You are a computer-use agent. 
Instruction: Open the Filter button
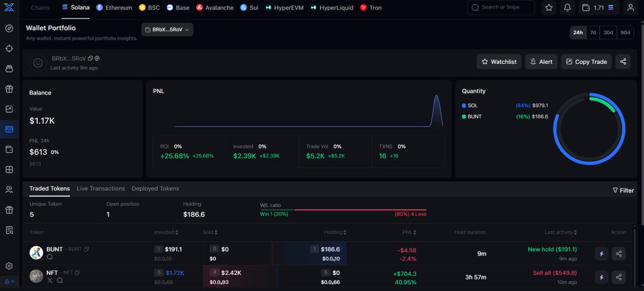[623, 190]
